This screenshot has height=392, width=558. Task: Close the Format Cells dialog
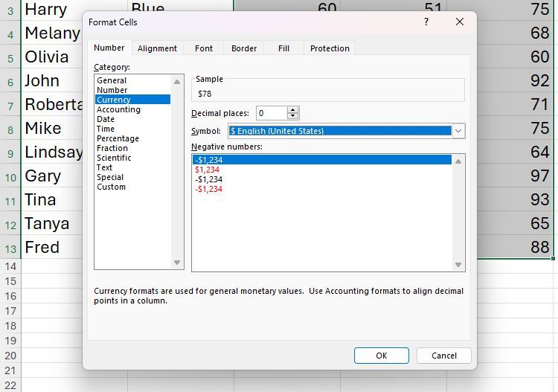pos(460,22)
